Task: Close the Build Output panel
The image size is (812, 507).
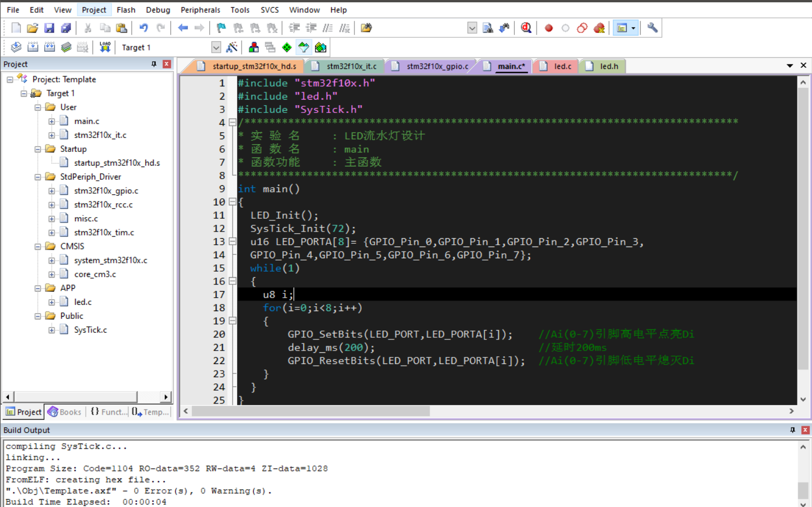Action: pyautogui.click(x=805, y=430)
